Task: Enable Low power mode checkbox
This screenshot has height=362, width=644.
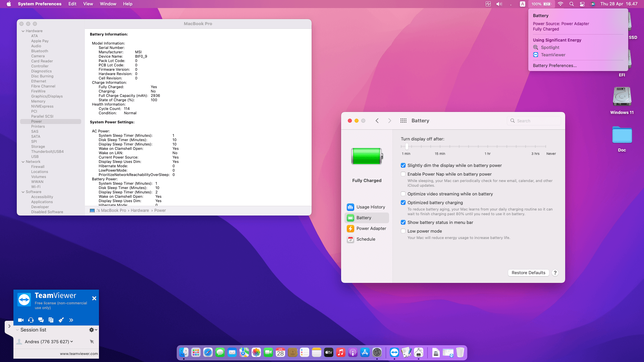Action: 403,231
